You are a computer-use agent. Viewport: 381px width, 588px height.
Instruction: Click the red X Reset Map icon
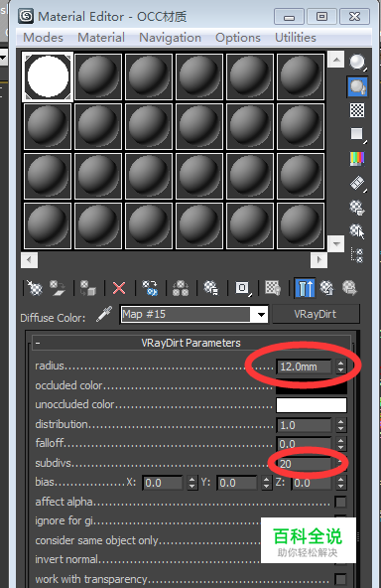[119, 288]
